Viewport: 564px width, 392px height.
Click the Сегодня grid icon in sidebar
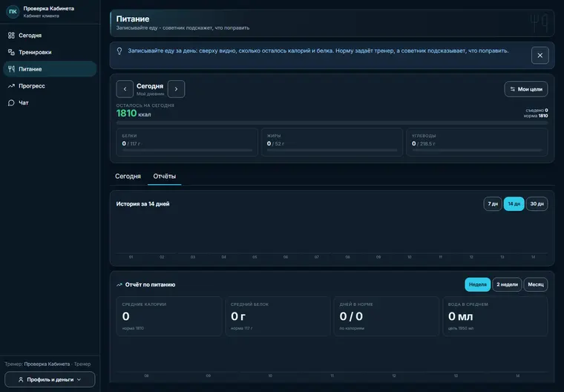tap(12, 36)
